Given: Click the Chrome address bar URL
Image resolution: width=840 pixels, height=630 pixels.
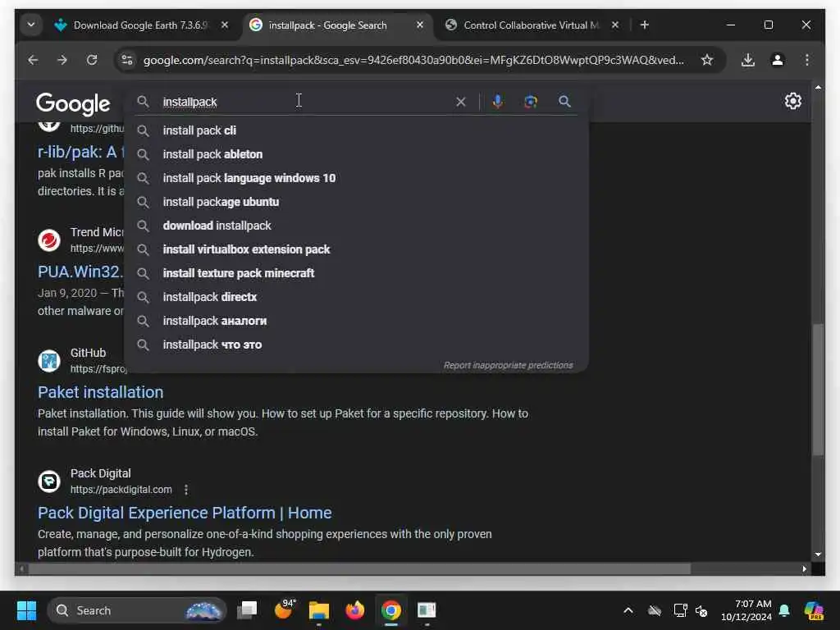Looking at the screenshot, I should click(413, 60).
